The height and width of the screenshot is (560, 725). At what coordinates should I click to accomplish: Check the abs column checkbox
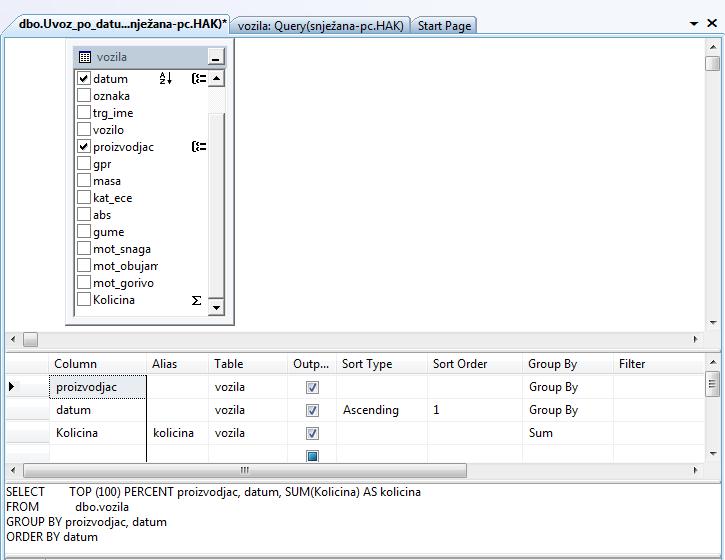point(83,215)
